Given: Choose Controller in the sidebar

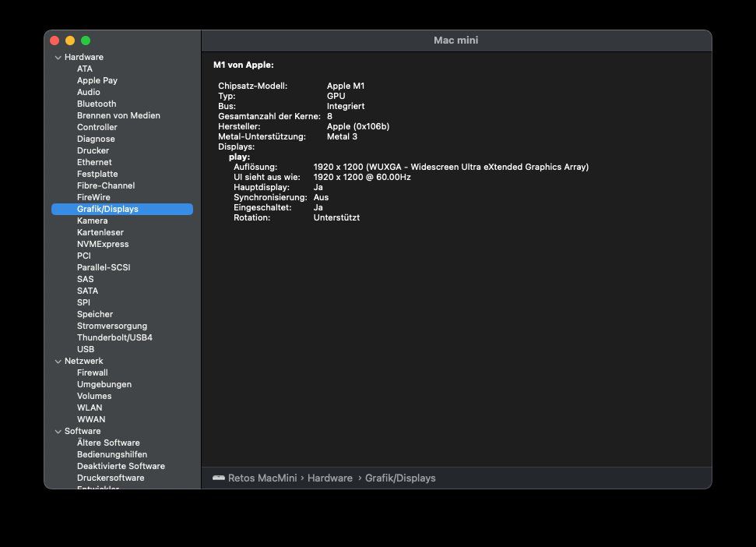Looking at the screenshot, I should [x=97, y=127].
